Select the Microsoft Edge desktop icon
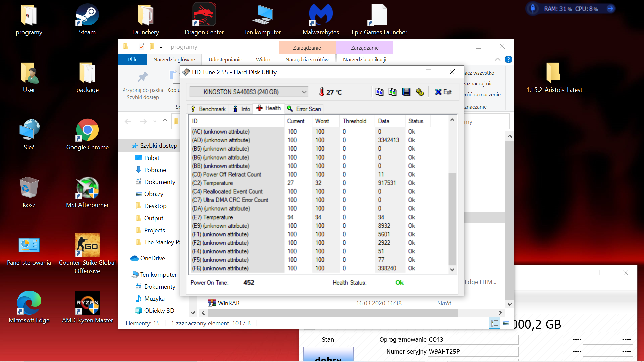The image size is (644, 362). (x=29, y=308)
